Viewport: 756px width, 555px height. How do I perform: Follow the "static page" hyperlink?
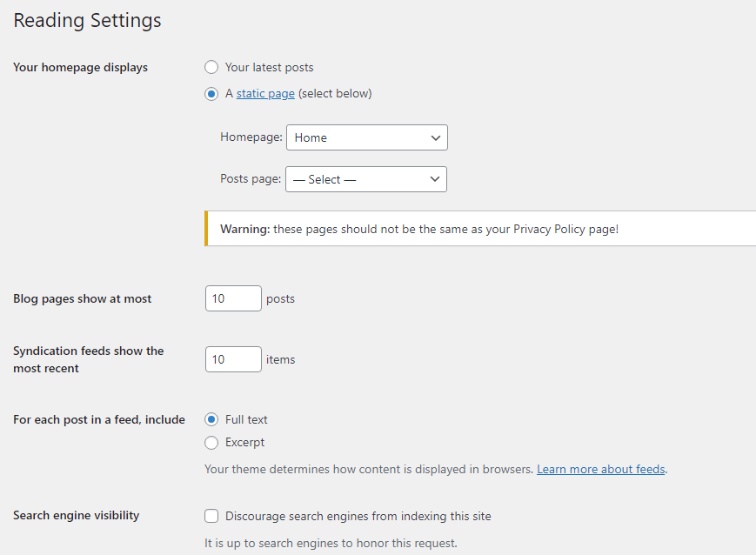tap(265, 94)
